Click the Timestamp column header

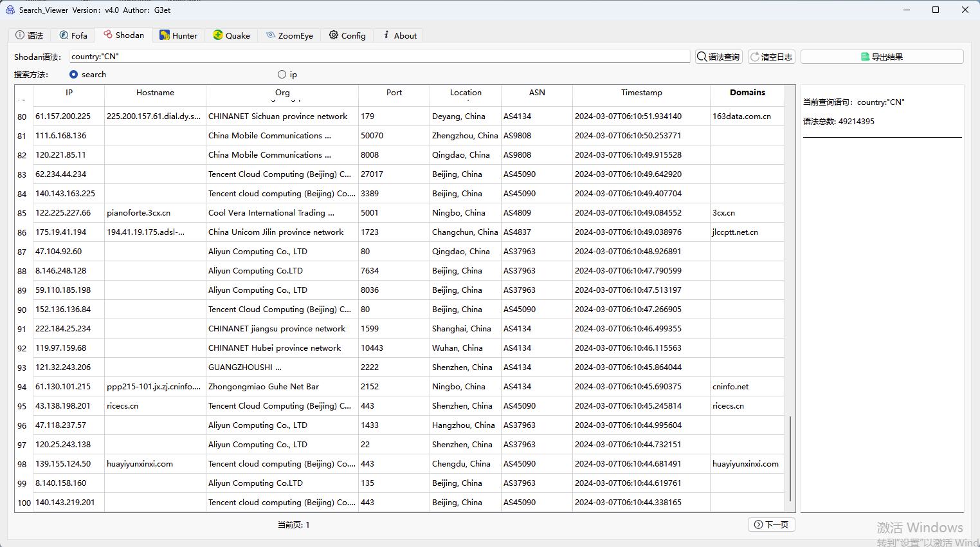[641, 93]
